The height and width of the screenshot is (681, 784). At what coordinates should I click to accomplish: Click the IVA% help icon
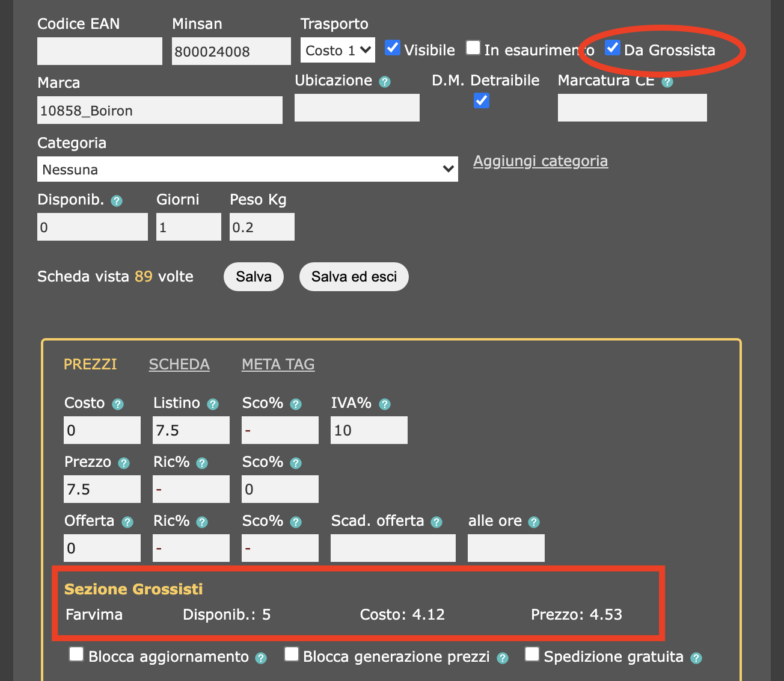(385, 404)
